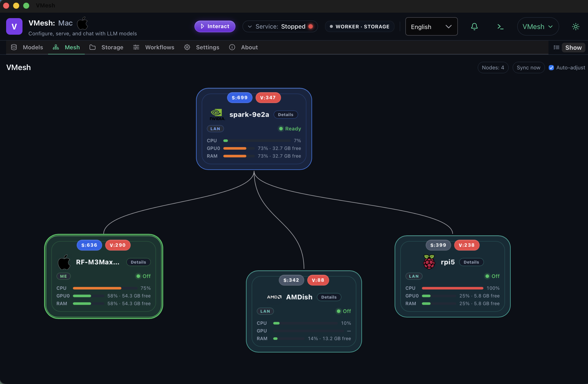This screenshot has width=588, height=384.
Task: Click Off status on RF-M3Max node
Action: point(143,276)
